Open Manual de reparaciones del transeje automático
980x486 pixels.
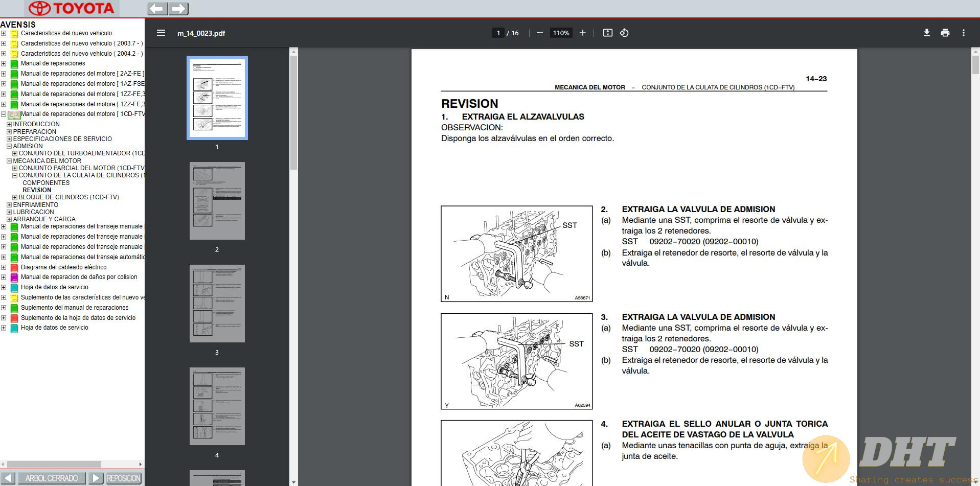tap(82, 257)
